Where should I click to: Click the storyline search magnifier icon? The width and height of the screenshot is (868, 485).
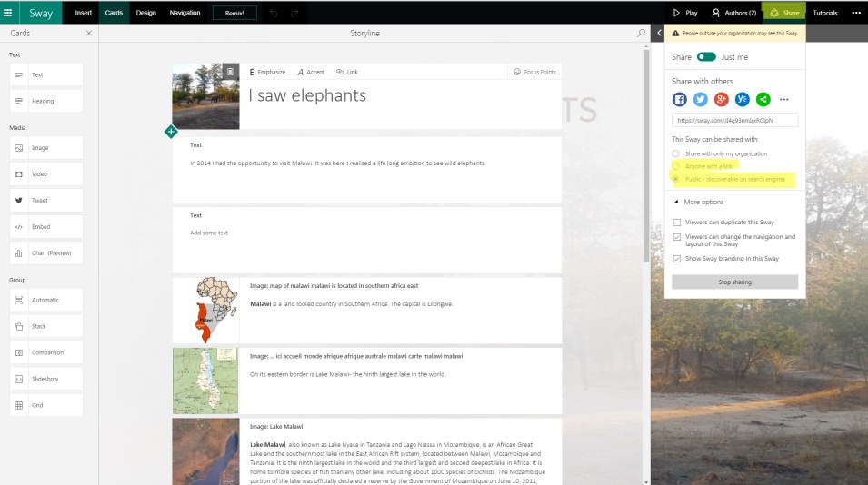pos(642,34)
